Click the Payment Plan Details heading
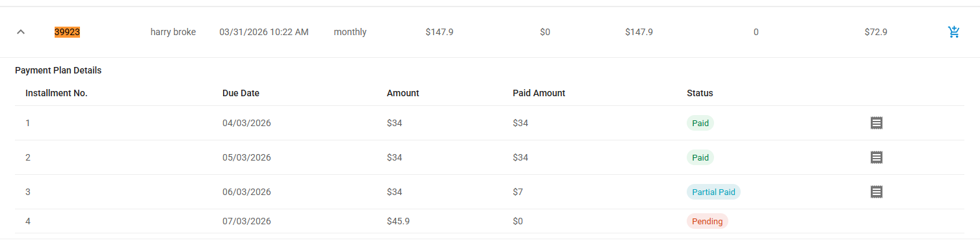 tap(59, 70)
